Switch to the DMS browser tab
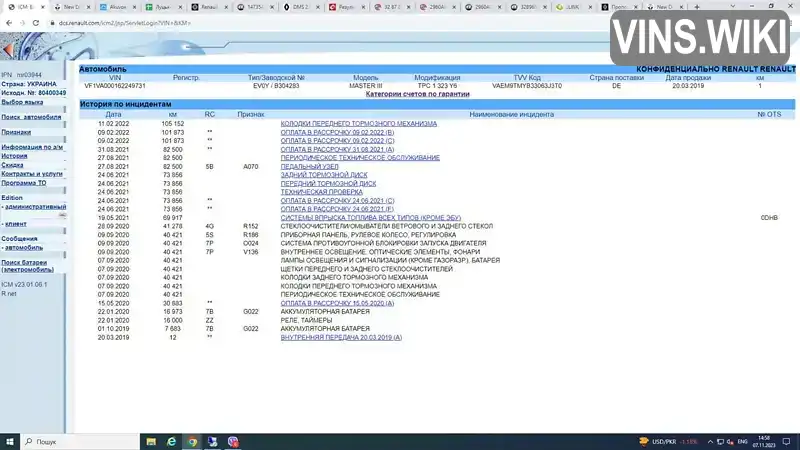 point(301,7)
